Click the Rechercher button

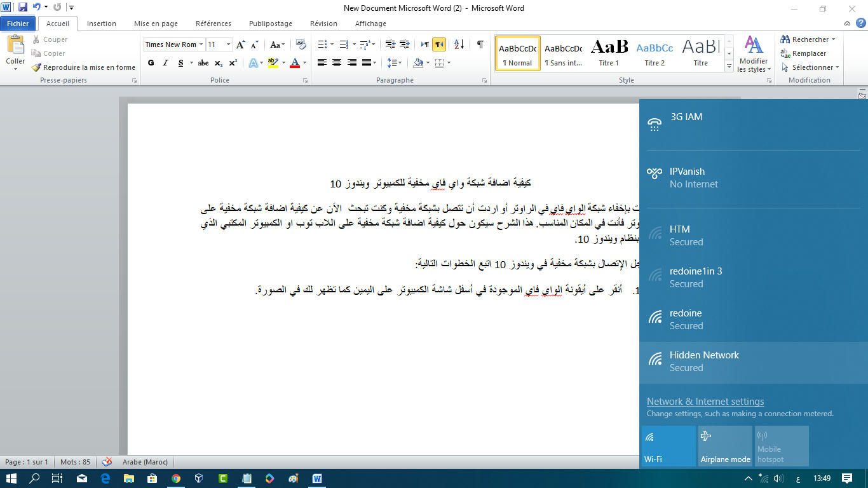tap(808, 39)
